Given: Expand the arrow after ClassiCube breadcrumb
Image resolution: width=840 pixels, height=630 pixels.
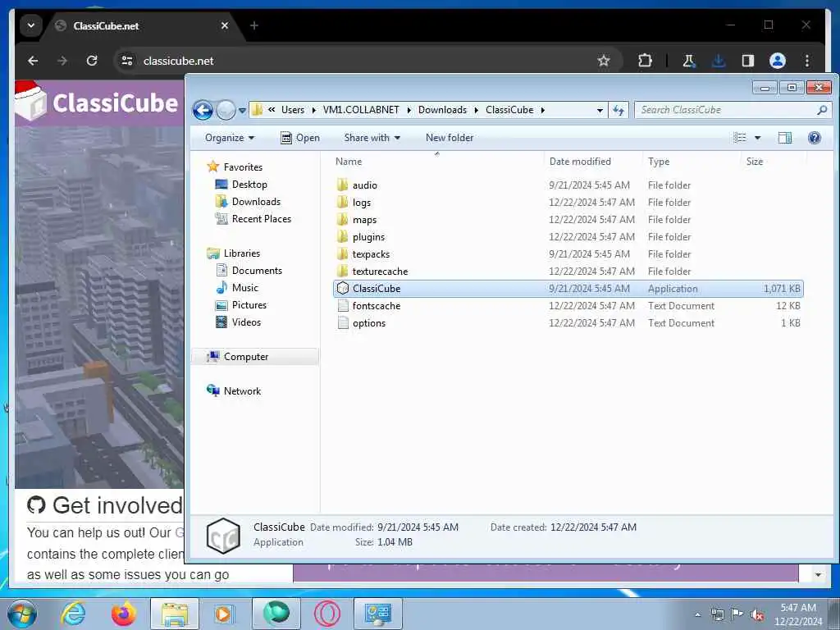Looking at the screenshot, I should (x=543, y=110).
